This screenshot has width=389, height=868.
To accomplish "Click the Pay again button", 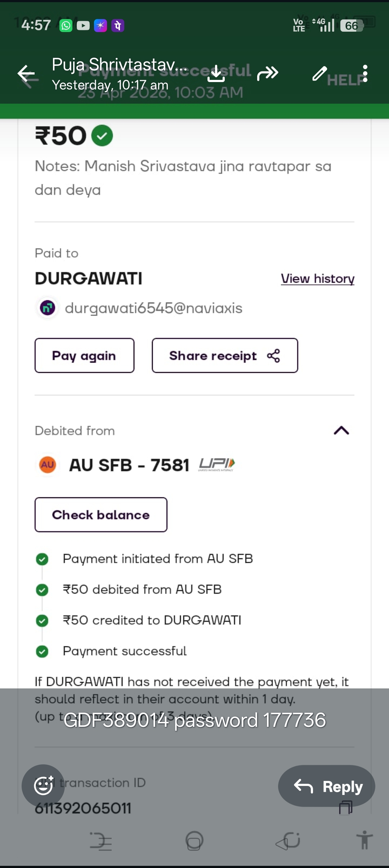I will (x=84, y=356).
